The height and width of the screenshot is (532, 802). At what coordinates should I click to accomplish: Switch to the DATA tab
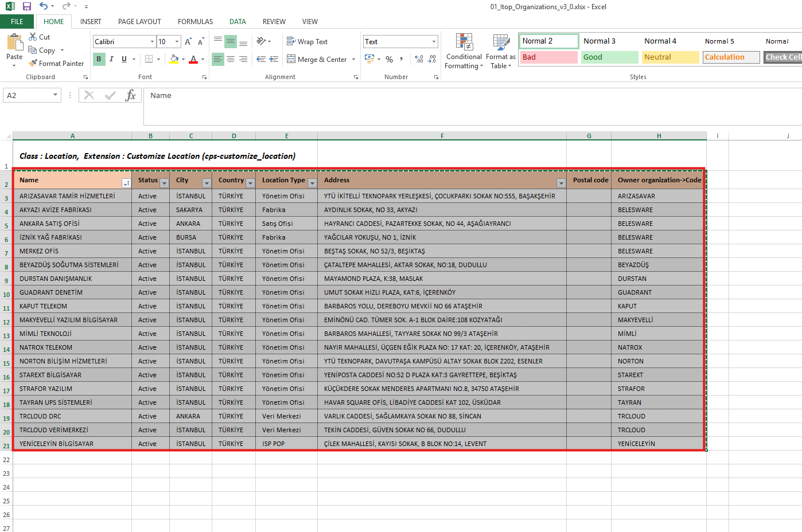click(x=238, y=22)
